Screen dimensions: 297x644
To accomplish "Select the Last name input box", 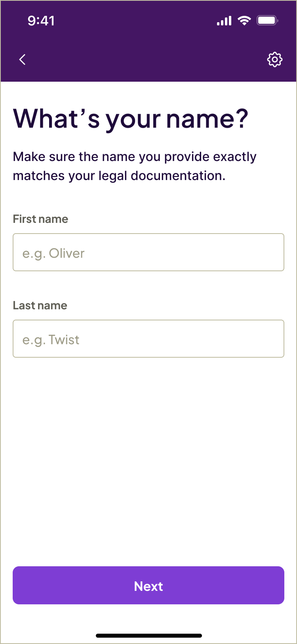I will [148, 339].
